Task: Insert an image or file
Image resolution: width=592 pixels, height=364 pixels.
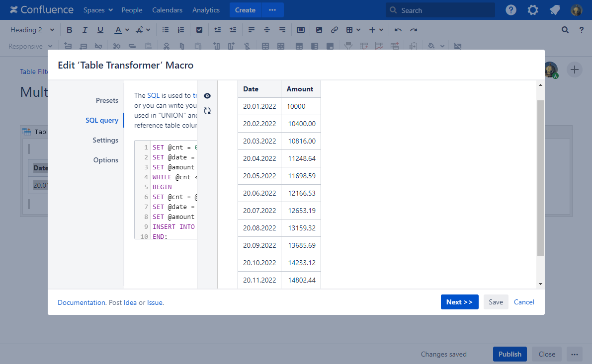Action: point(319,30)
